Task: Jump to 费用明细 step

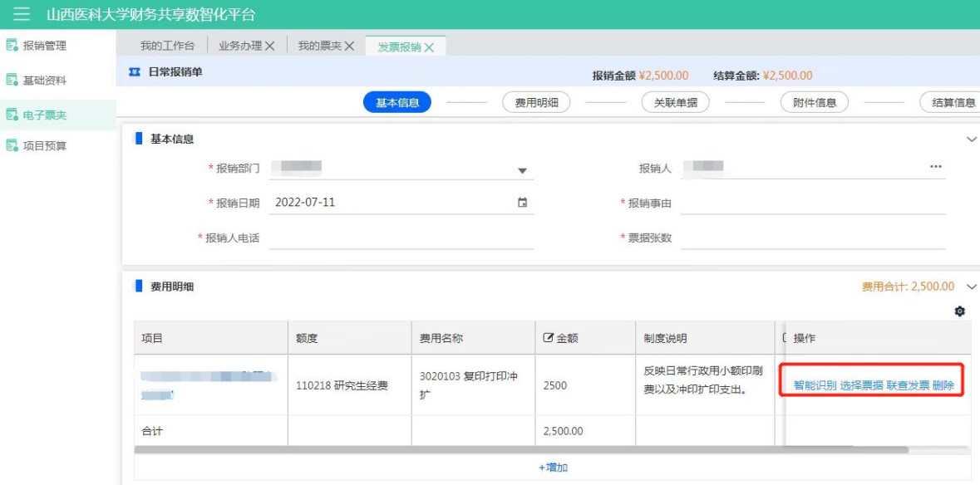Action: [x=536, y=103]
